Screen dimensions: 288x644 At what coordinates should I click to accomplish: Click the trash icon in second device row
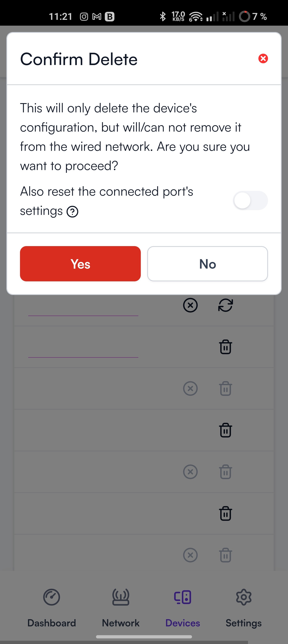226,347
